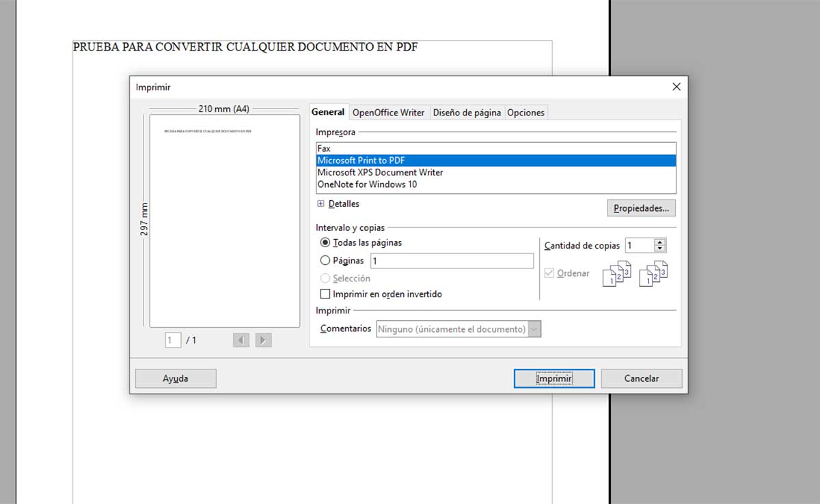Viewport: 820px width, 504px height.
Task: Open the Propiedades dialog
Action: pos(641,208)
